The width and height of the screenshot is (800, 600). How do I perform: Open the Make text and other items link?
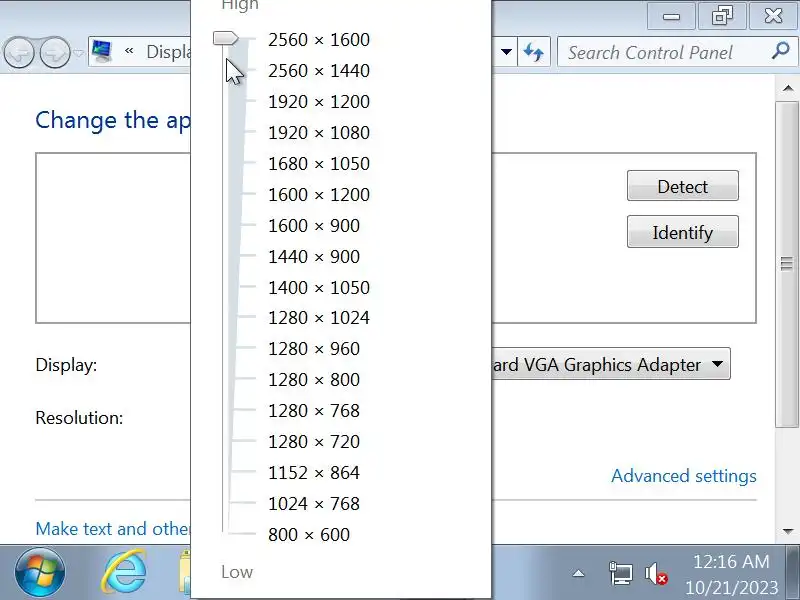pyautogui.click(x=113, y=529)
